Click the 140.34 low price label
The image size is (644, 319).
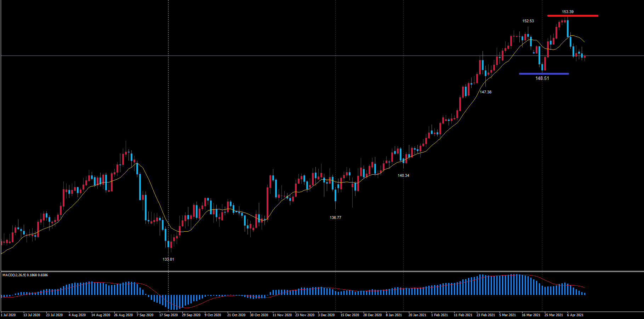click(403, 175)
